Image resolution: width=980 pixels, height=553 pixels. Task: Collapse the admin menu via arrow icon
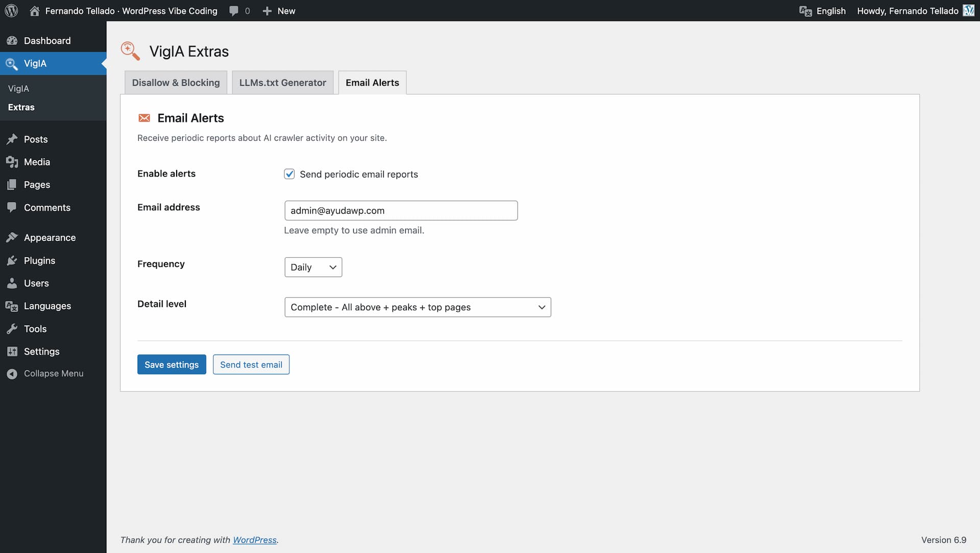12,373
